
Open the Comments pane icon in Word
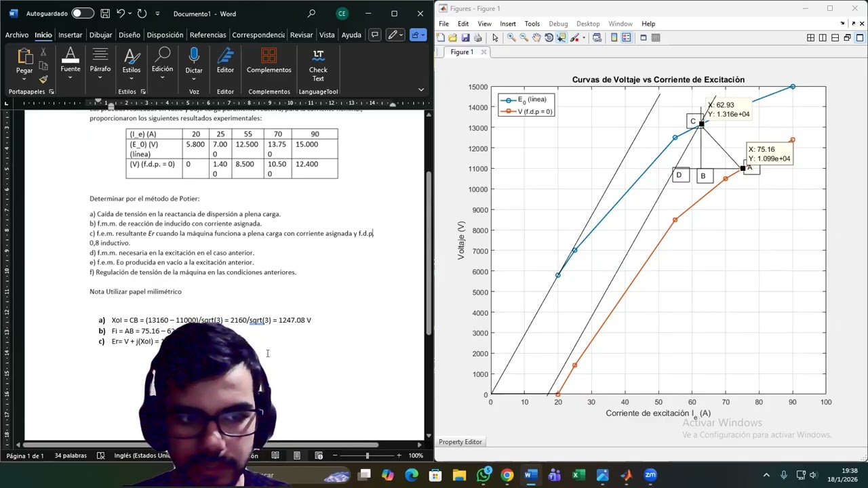tap(374, 35)
